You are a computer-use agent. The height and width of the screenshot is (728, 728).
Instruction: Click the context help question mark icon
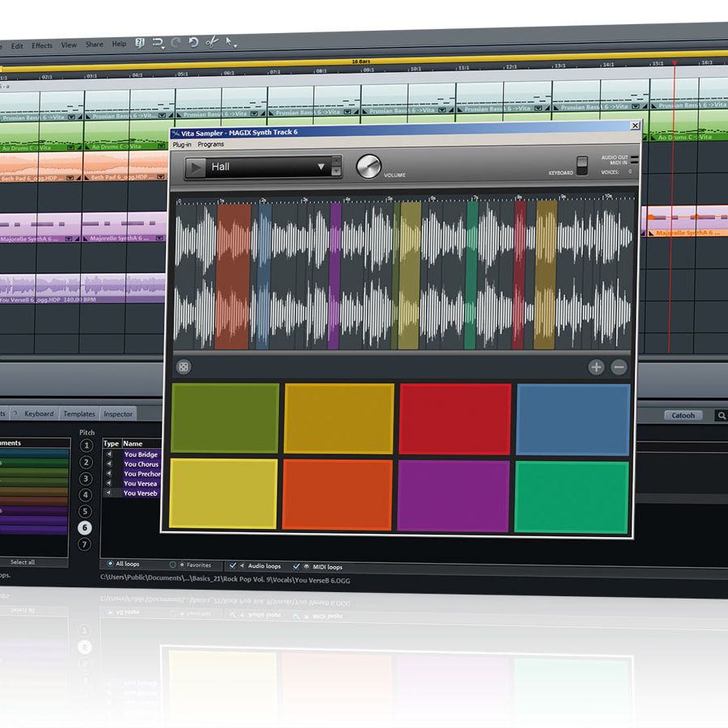pyautogui.click(x=140, y=44)
